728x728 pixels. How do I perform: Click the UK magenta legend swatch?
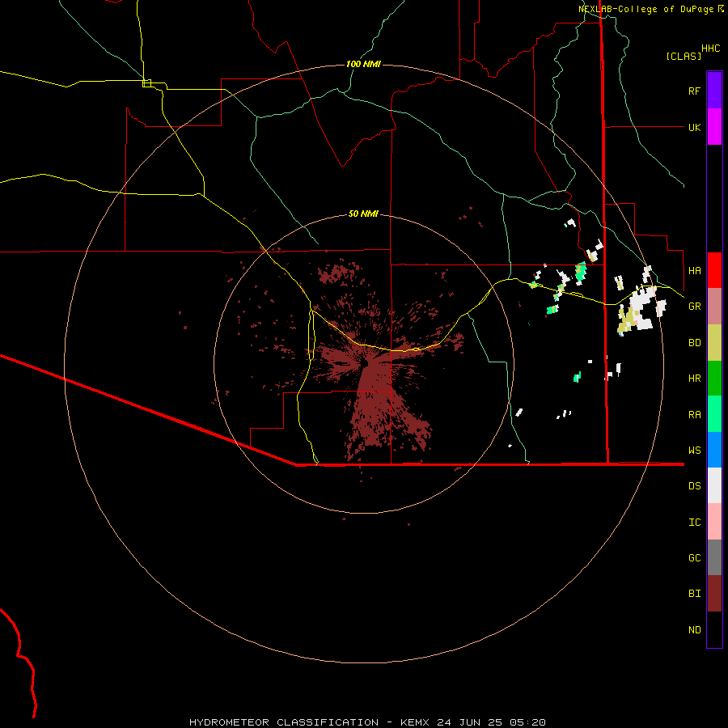pos(714,127)
